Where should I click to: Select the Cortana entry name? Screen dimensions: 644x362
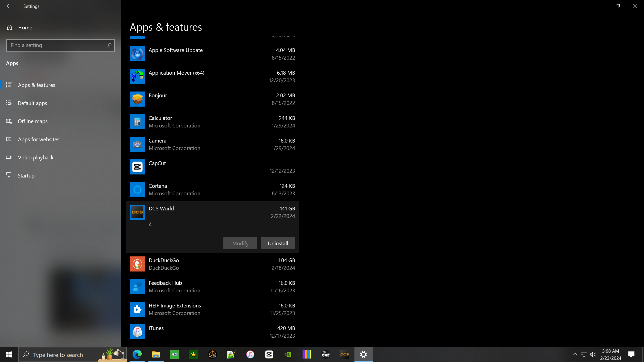coord(158,186)
